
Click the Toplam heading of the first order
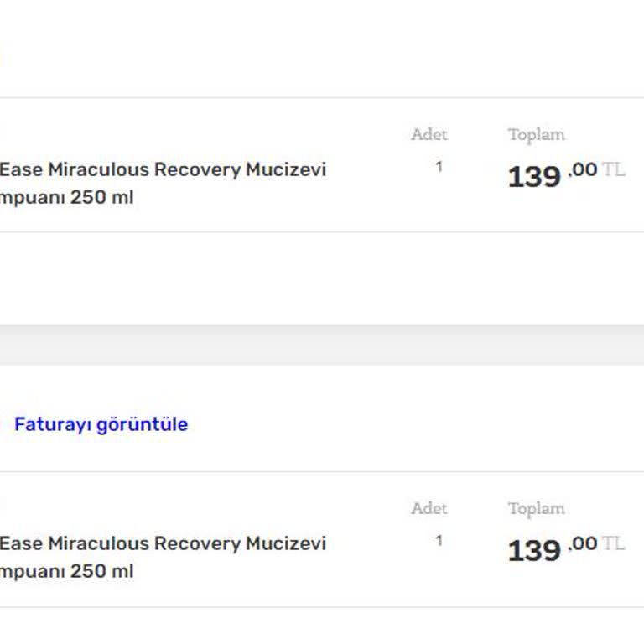536,134
